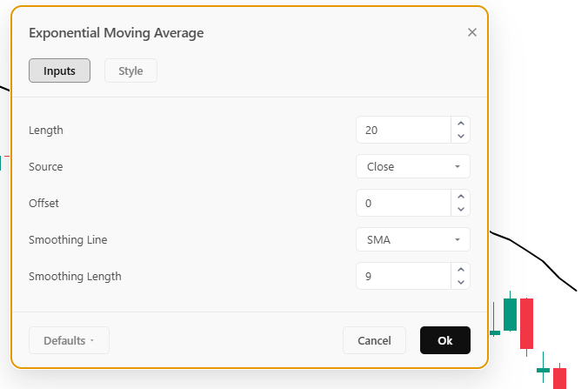The width and height of the screenshot is (588, 389).
Task: Click the tall red candlestick on chart
Action: point(526,324)
